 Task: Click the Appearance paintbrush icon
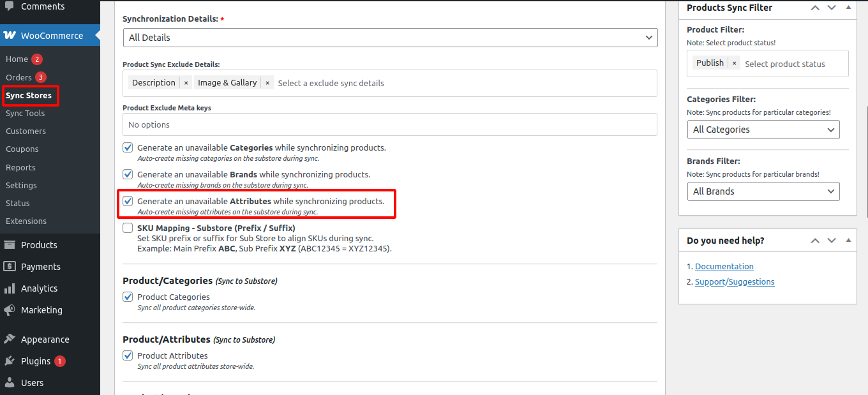coord(10,339)
